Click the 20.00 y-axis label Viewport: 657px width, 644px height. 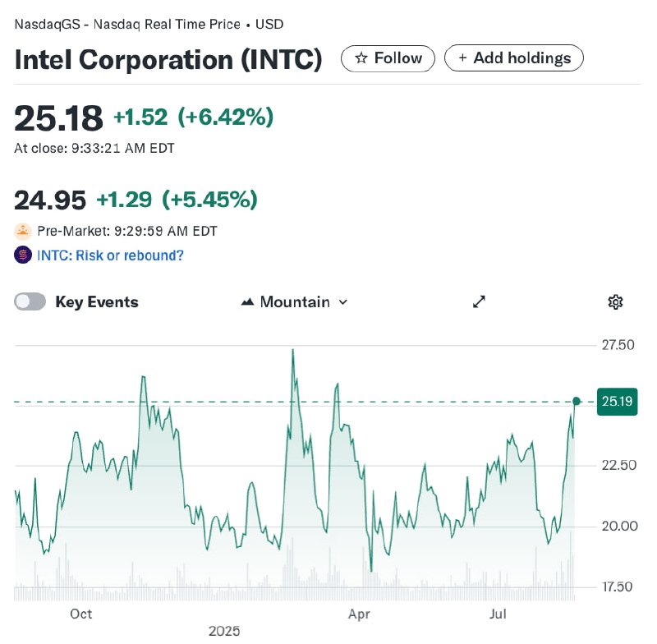click(620, 526)
